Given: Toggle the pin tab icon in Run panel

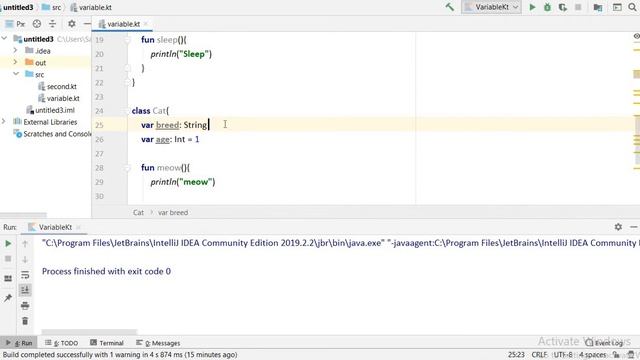Looking at the screenshot, I should (x=8, y=298).
